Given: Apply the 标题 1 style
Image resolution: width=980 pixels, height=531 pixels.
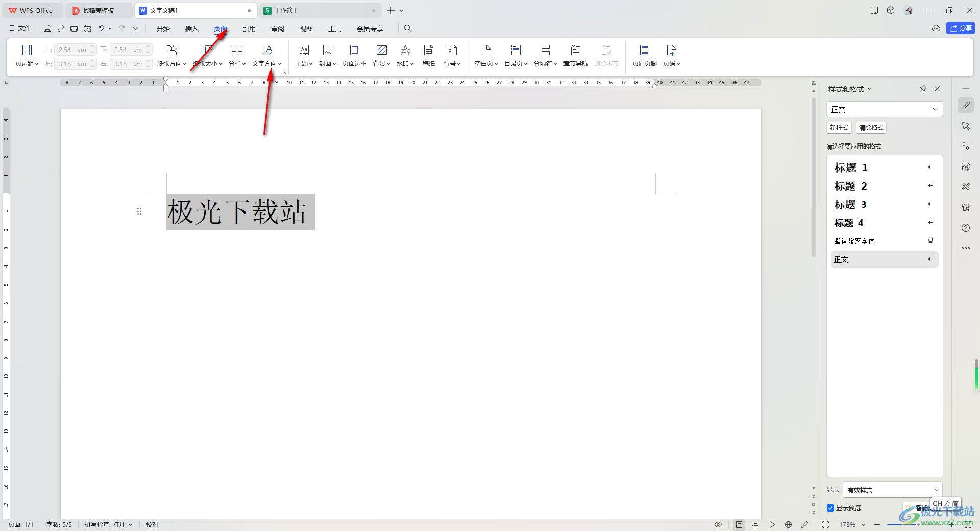Looking at the screenshot, I should tap(885, 167).
